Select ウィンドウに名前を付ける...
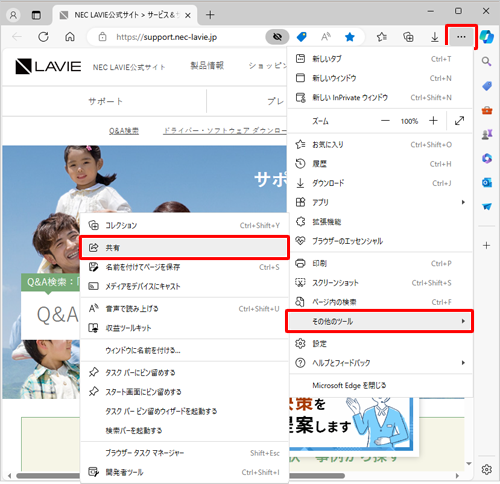The width and height of the screenshot is (500, 484). 184,350
